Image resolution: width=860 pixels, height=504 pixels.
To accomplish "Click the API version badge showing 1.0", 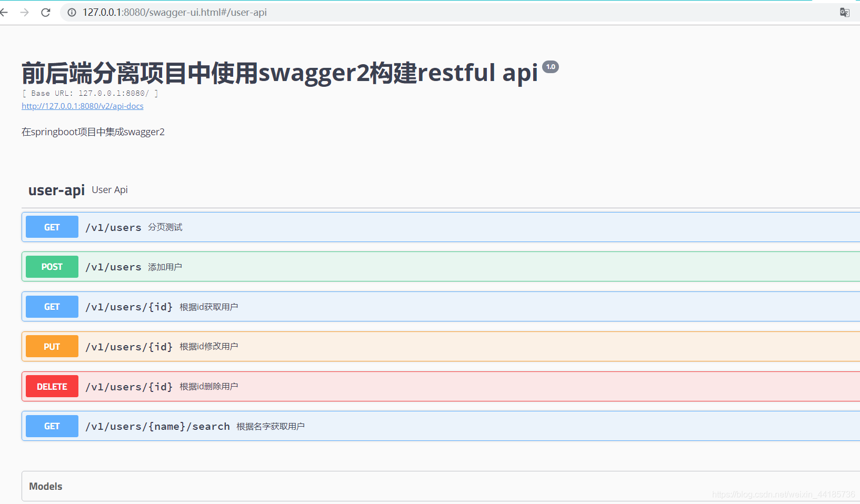I will click(551, 66).
